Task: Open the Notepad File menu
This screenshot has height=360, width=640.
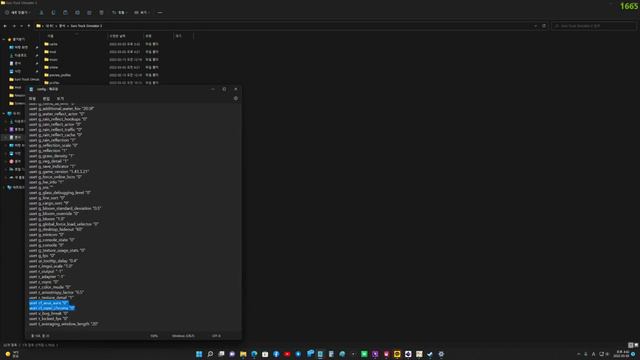Action: 32,99
